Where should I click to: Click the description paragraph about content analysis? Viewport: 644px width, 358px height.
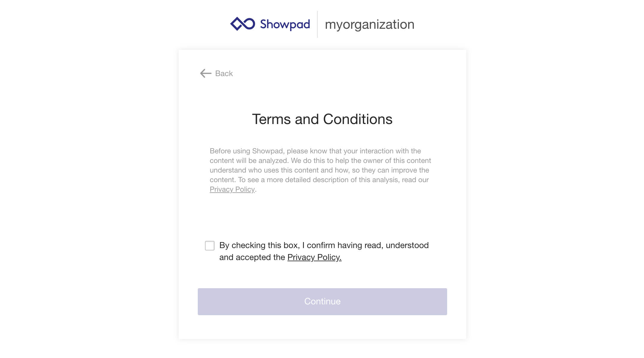click(x=320, y=170)
